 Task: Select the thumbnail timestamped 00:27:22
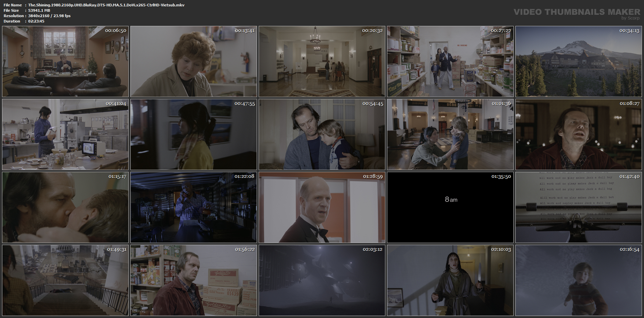point(450,62)
